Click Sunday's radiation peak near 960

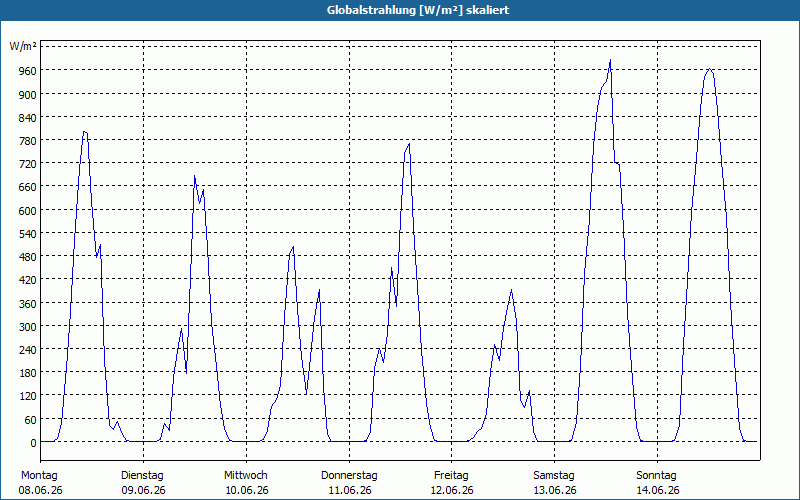point(709,69)
